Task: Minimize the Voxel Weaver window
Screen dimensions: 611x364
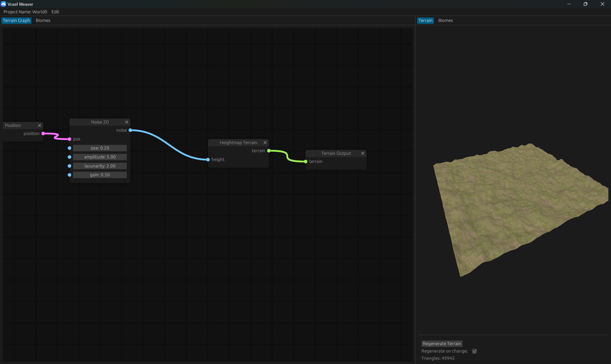Action: point(569,4)
